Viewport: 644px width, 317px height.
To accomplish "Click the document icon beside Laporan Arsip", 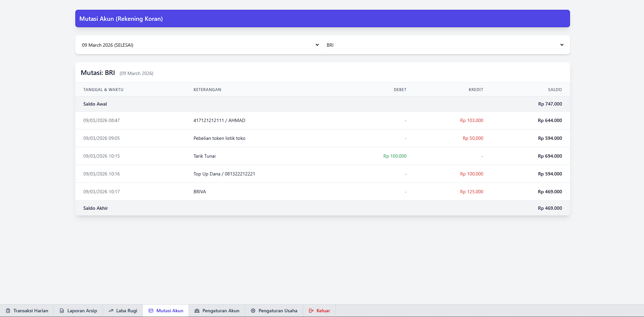I will pyautogui.click(x=62, y=311).
